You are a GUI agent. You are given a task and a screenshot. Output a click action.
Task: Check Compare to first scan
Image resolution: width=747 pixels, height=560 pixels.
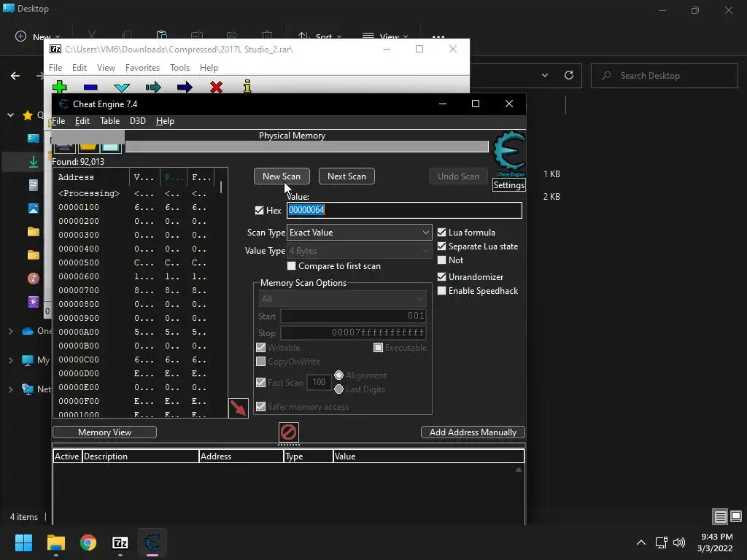[x=291, y=265]
